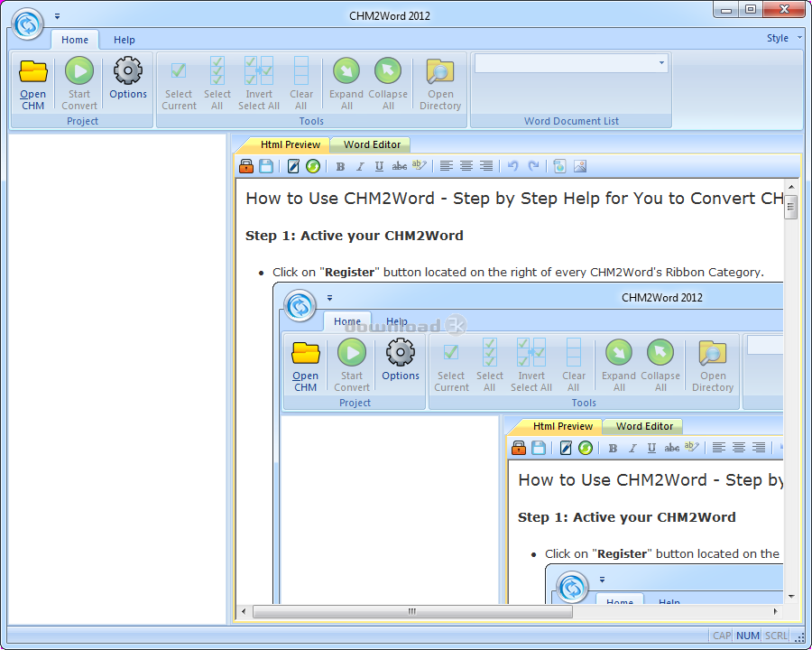Viewport: 812px width, 650px height.
Task: Click the insert hyperlink globe icon
Action: click(559, 166)
